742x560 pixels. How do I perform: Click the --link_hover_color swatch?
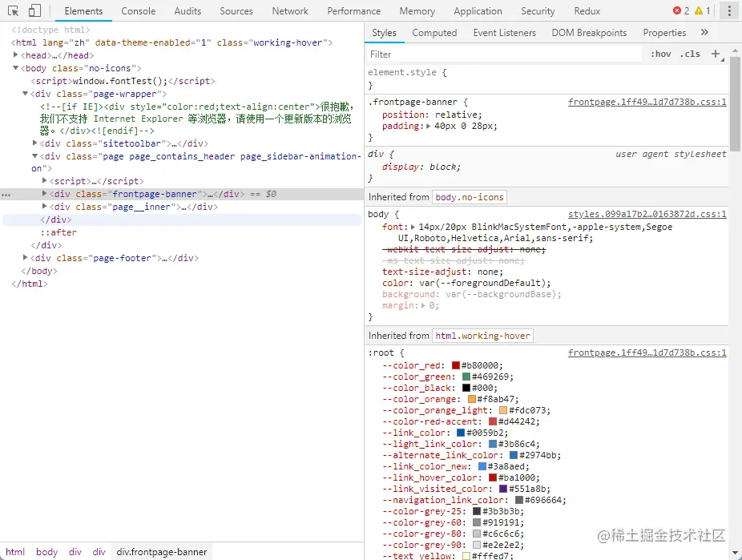[493, 477]
